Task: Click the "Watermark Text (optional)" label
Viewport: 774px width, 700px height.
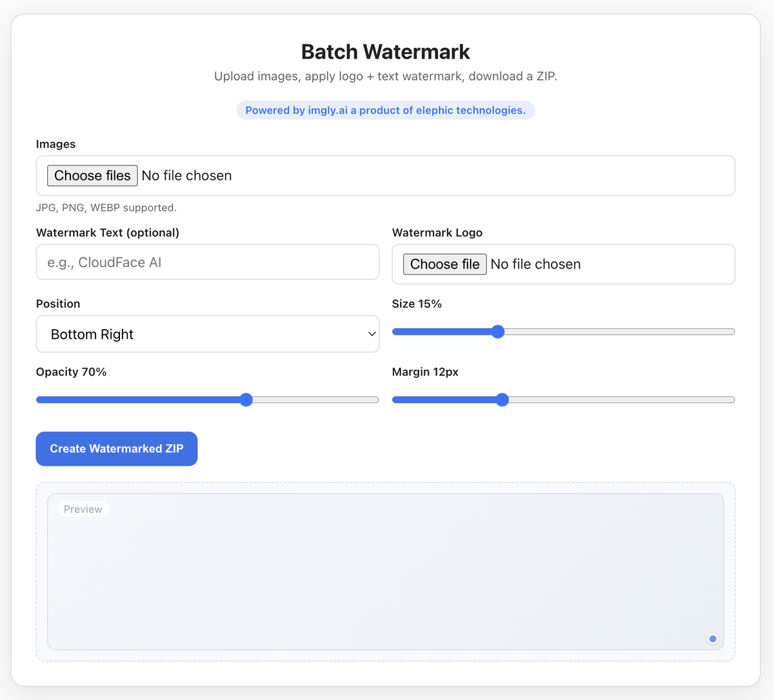Action: pyautogui.click(x=108, y=233)
